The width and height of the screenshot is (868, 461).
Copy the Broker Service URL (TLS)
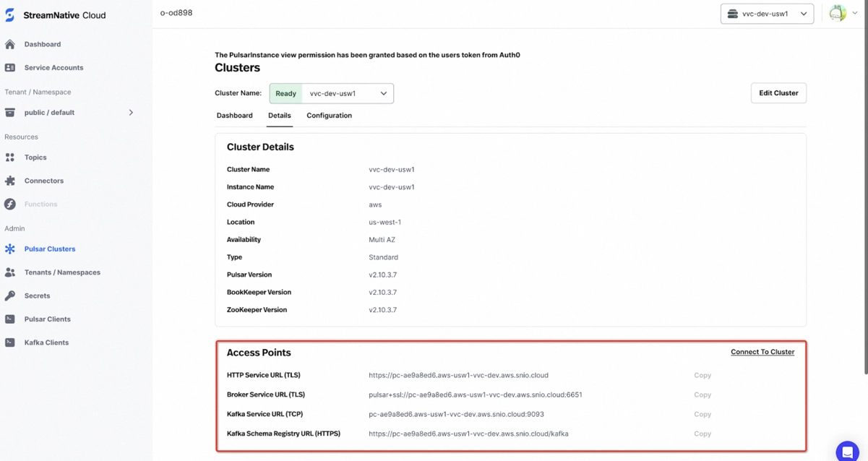(x=702, y=395)
